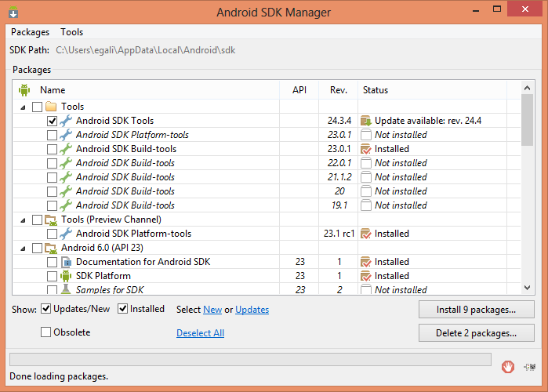Select the 'Samples for SDK' row text
Image resolution: width=548 pixels, height=392 pixels.
[110, 289]
